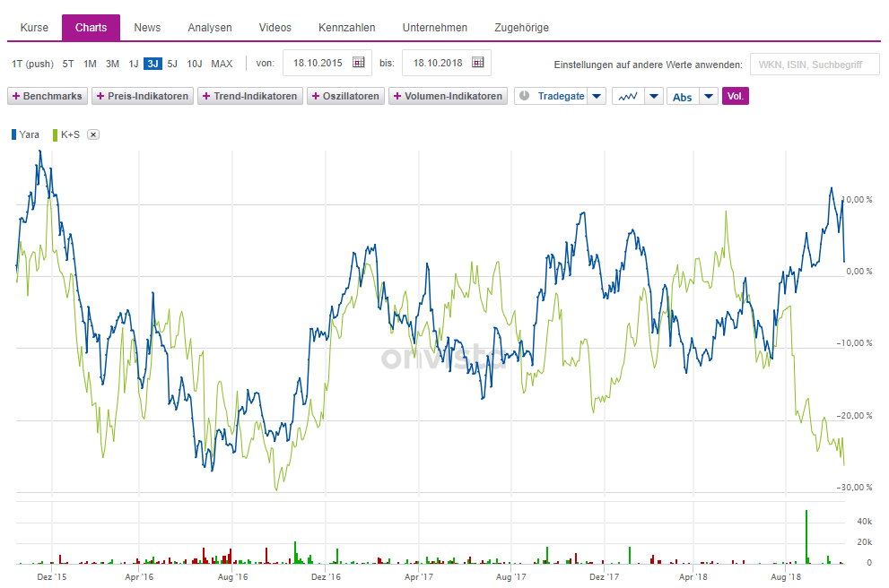Select Abs scaling mode
889x588 pixels.
[683, 96]
